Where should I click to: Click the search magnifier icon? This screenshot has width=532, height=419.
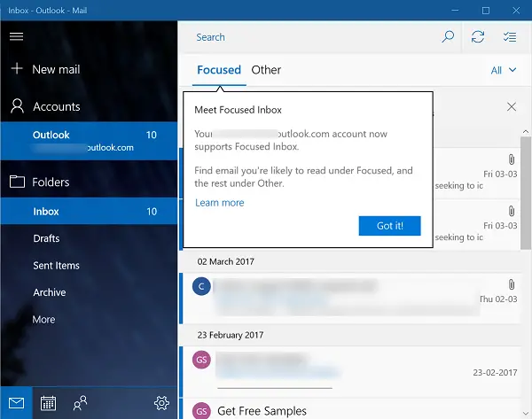[x=448, y=36]
